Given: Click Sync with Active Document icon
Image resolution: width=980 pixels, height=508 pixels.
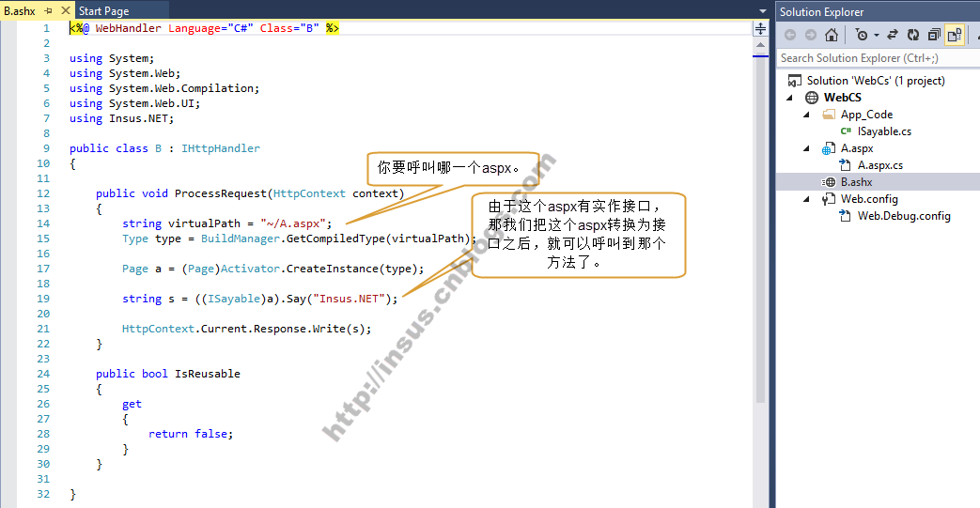Looking at the screenshot, I should pos(893,36).
